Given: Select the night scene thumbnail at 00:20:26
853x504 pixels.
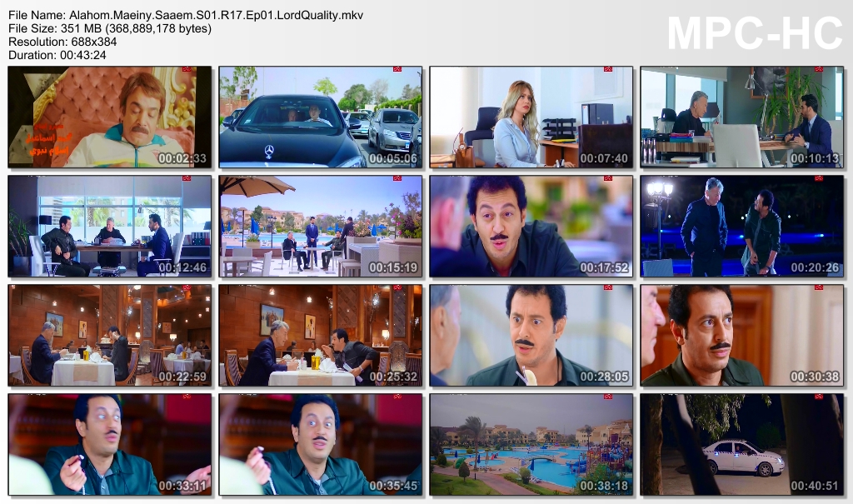Looking at the screenshot, I should [742, 226].
